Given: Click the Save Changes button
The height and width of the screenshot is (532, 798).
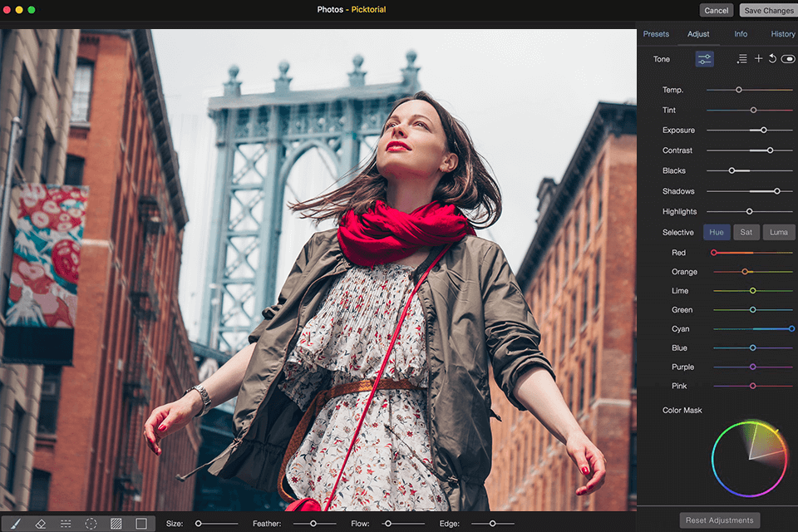Looking at the screenshot, I should (768, 11).
